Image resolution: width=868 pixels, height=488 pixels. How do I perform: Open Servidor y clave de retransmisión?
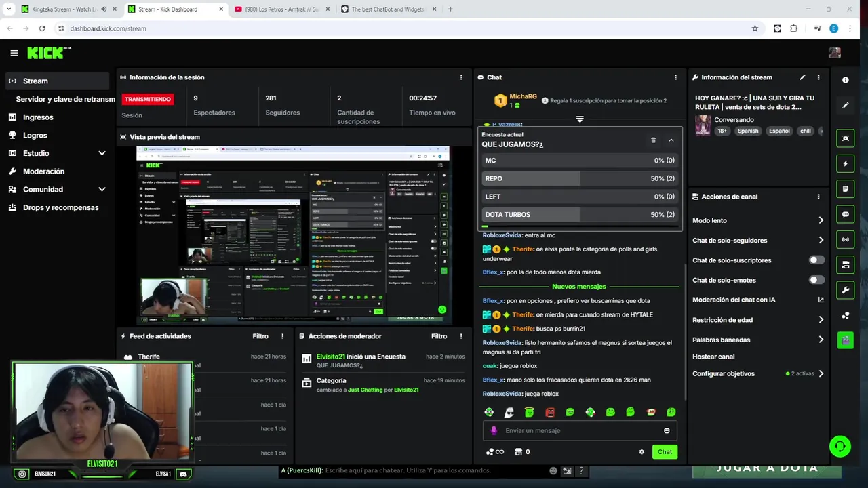(x=65, y=99)
